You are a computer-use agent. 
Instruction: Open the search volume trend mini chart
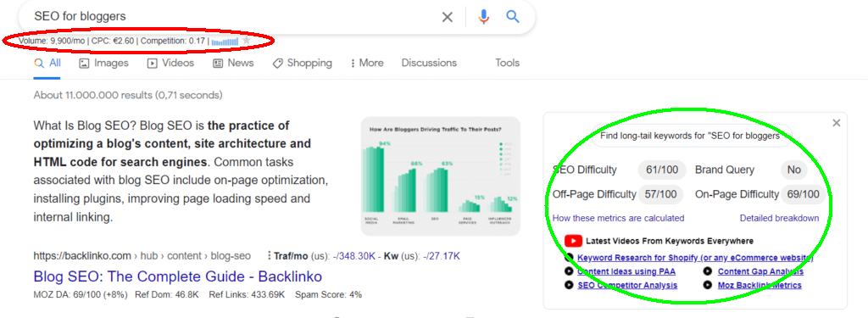[x=225, y=41]
